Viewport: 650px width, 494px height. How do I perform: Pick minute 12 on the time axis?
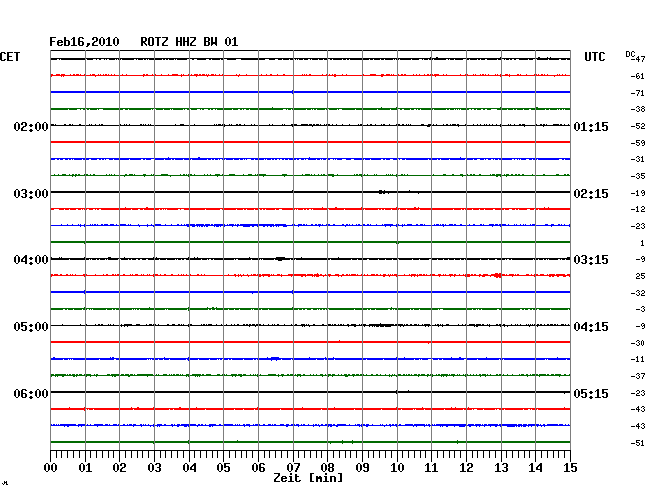(x=466, y=467)
